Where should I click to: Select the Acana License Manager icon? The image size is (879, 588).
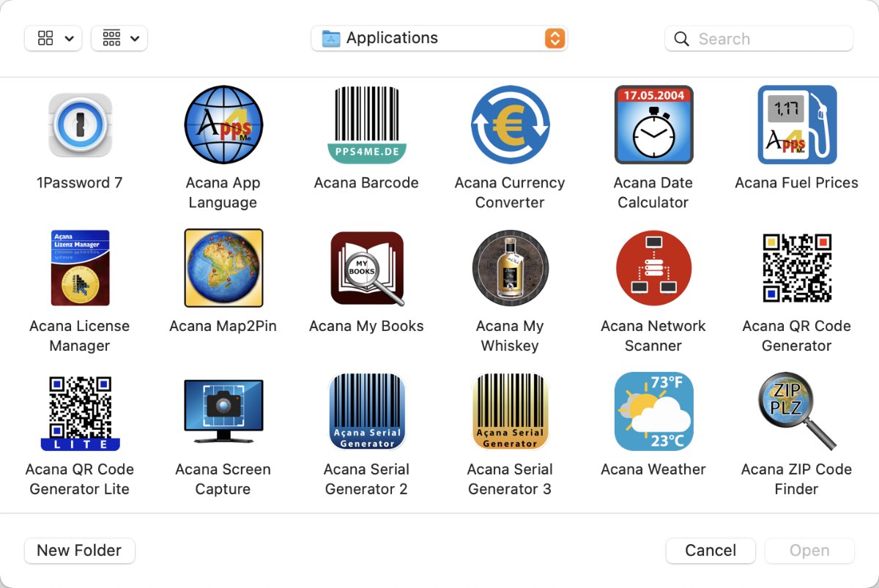[80, 268]
